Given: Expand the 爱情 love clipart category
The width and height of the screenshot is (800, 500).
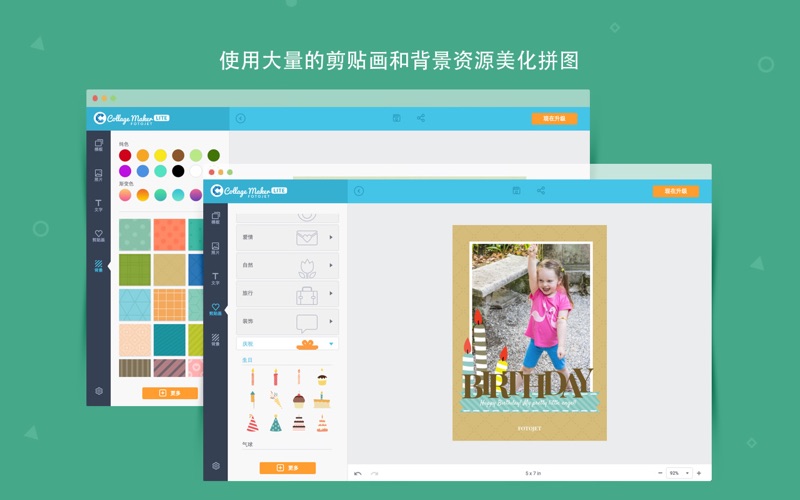Looking at the screenshot, I should [x=287, y=237].
